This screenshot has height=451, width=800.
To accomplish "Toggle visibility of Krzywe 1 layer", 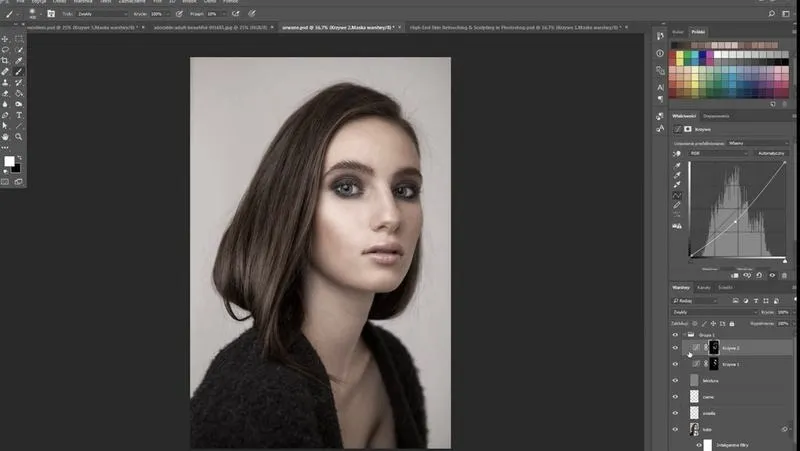I will (675, 364).
